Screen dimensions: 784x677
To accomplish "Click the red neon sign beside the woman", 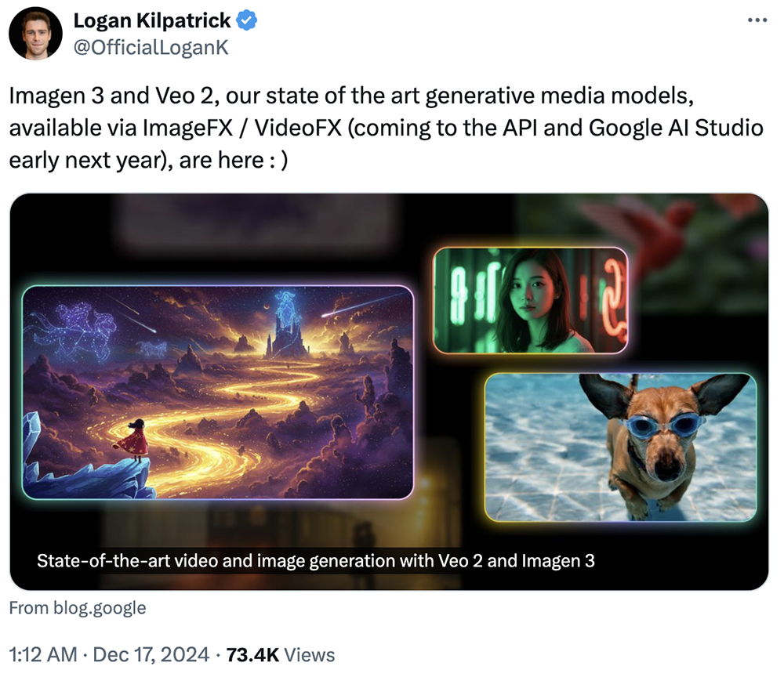I will tap(614, 300).
